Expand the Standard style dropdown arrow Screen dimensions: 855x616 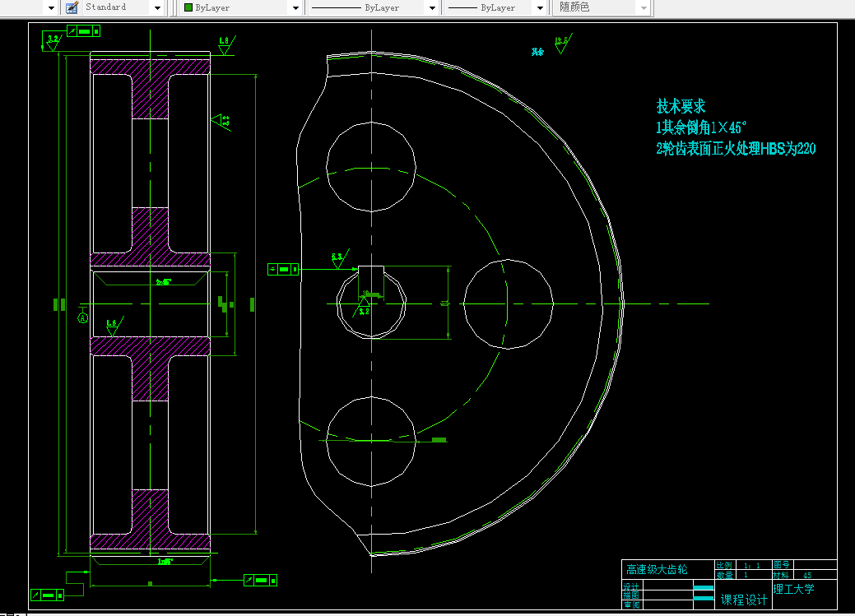click(x=157, y=7)
